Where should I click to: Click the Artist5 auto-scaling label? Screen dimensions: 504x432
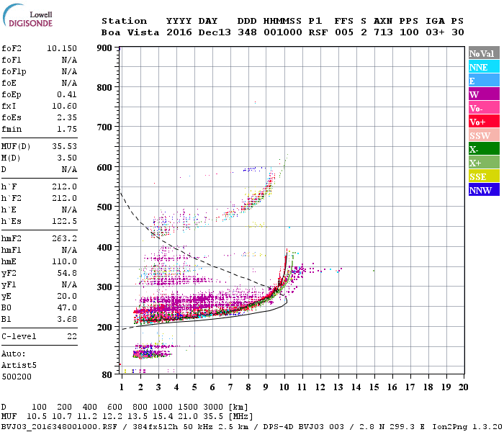(x=19, y=366)
